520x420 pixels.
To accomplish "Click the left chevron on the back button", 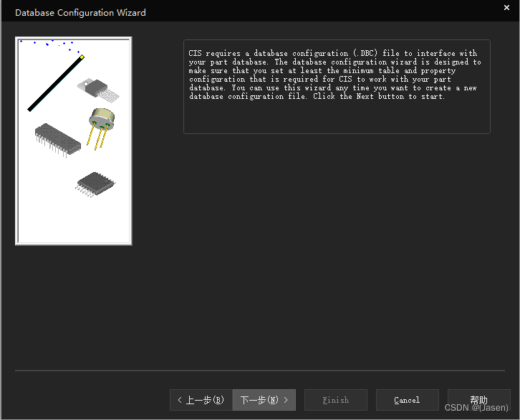I will tap(180, 400).
